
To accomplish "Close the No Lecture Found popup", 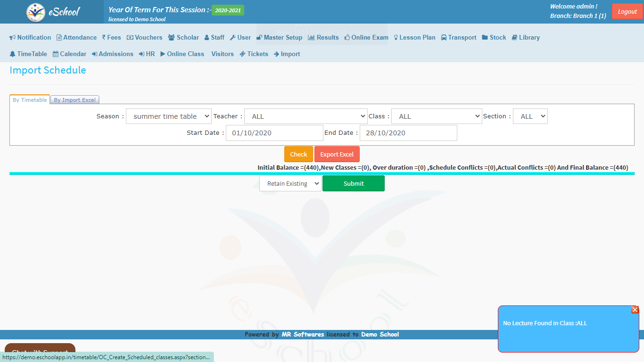I will pos(635,310).
